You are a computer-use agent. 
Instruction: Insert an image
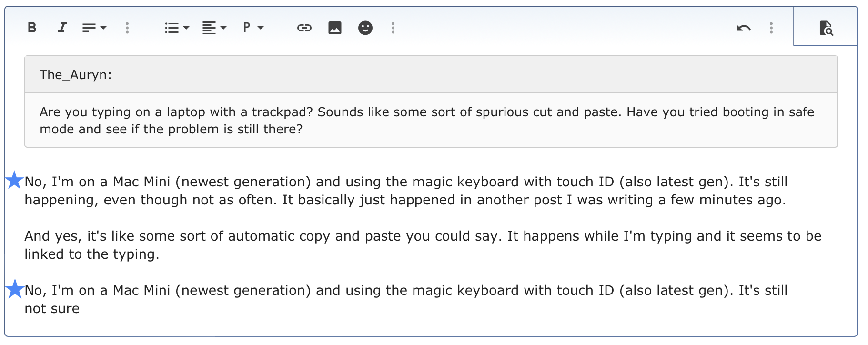pyautogui.click(x=335, y=28)
